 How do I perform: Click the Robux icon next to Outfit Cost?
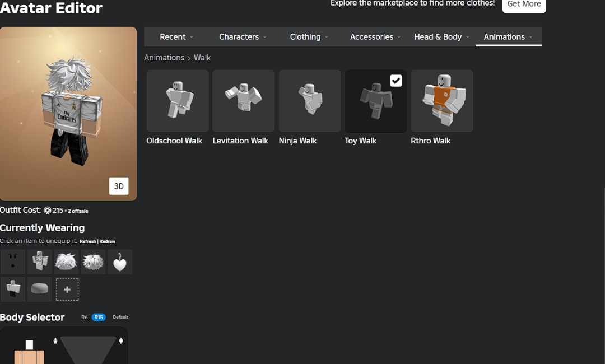(x=48, y=210)
